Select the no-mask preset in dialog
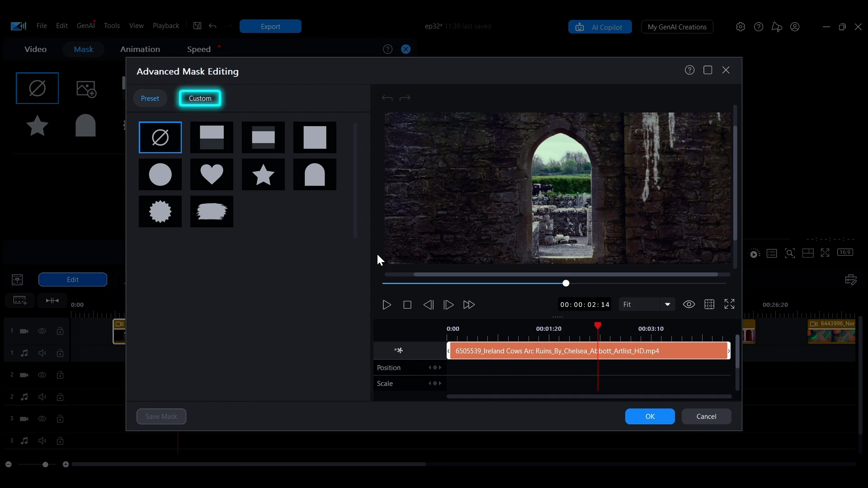The image size is (868, 488). pyautogui.click(x=160, y=137)
